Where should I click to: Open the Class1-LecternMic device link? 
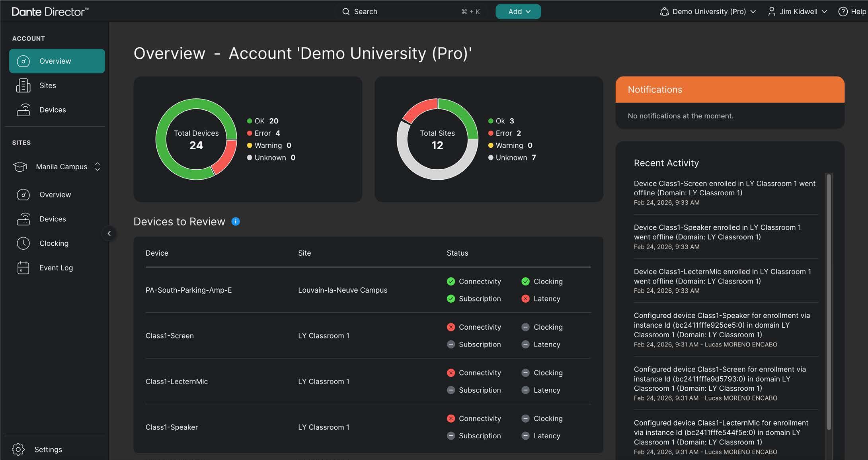(x=176, y=382)
